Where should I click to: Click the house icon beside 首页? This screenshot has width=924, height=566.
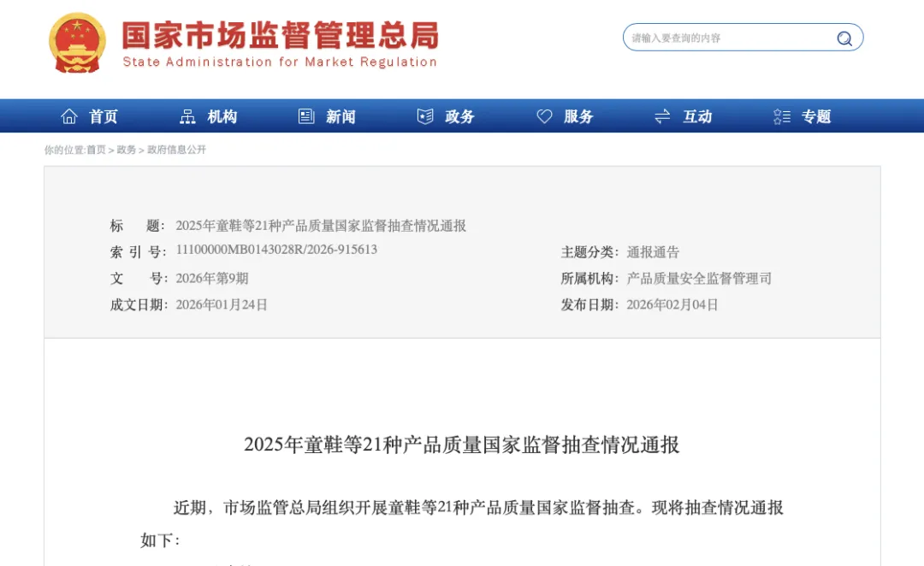[x=69, y=117]
